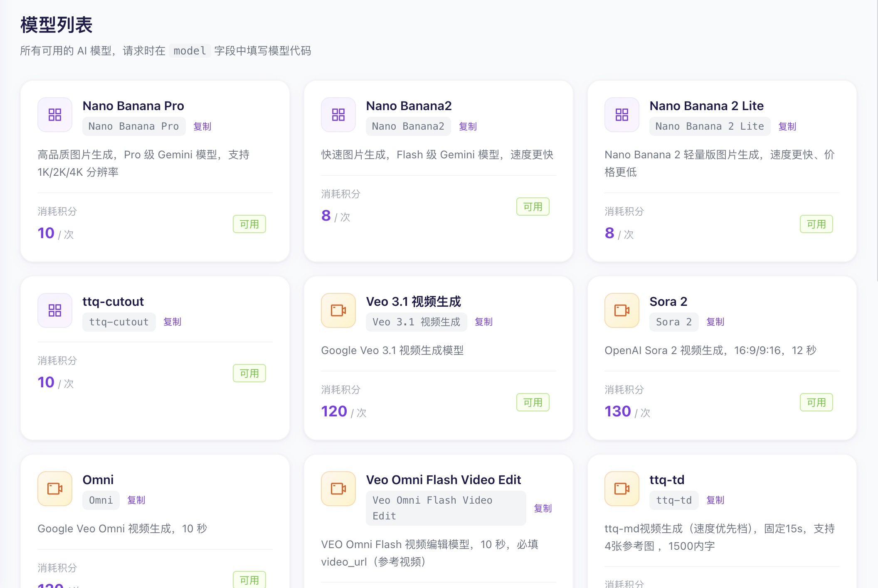This screenshot has height=588, width=878.
Task: Click the 可用 badge on Nano Banana2
Action: pyautogui.click(x=533, y=207)
